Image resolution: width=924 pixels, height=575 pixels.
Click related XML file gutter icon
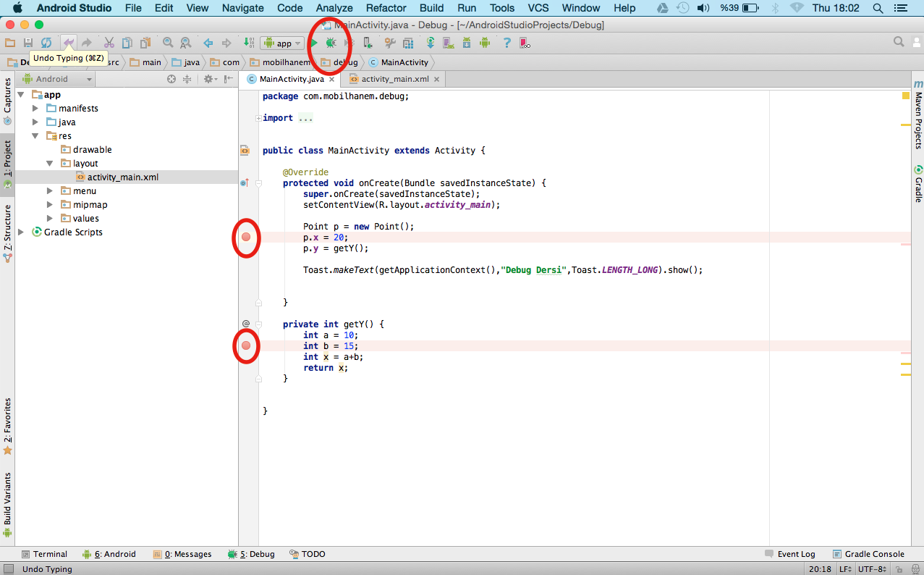click(245, 151)
